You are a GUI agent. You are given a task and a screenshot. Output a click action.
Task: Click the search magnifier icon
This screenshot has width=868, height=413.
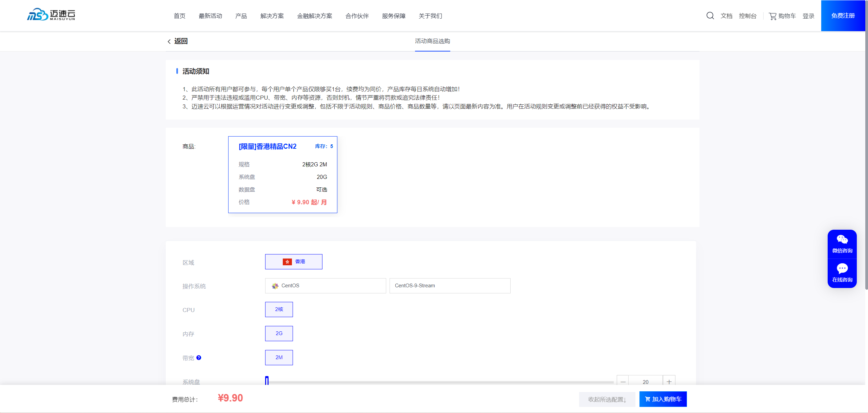tap(710, 16)
